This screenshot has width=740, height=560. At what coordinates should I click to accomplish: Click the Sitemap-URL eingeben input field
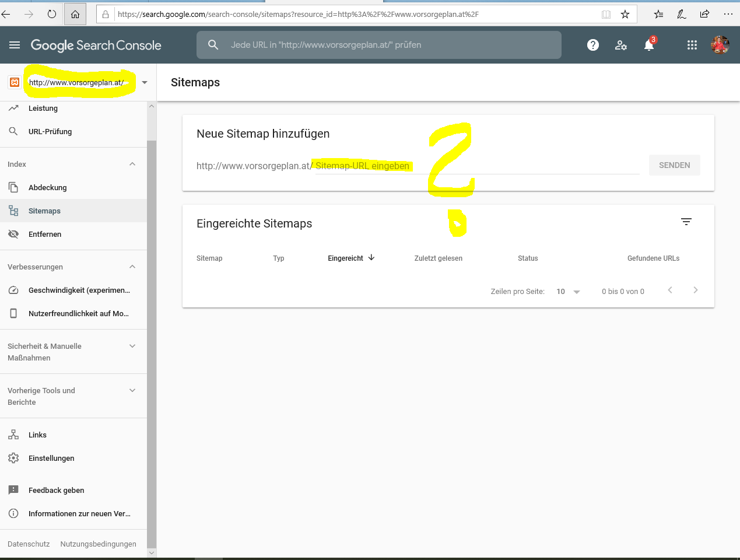478,166
